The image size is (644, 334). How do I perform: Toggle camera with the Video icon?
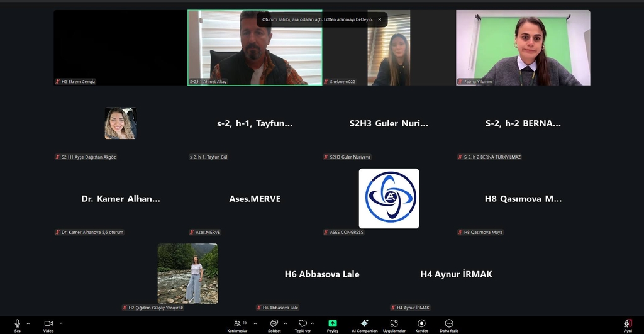pos(48,323)
